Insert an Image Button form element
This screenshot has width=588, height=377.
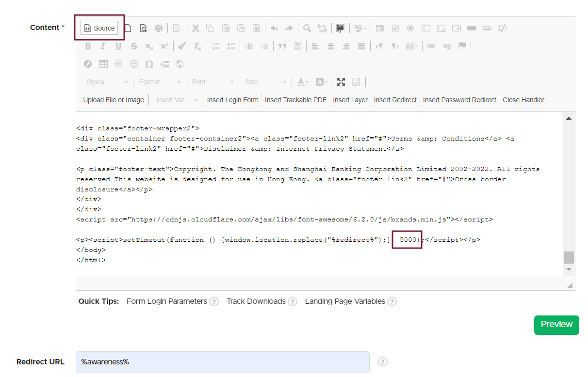[x=487, y=28]
